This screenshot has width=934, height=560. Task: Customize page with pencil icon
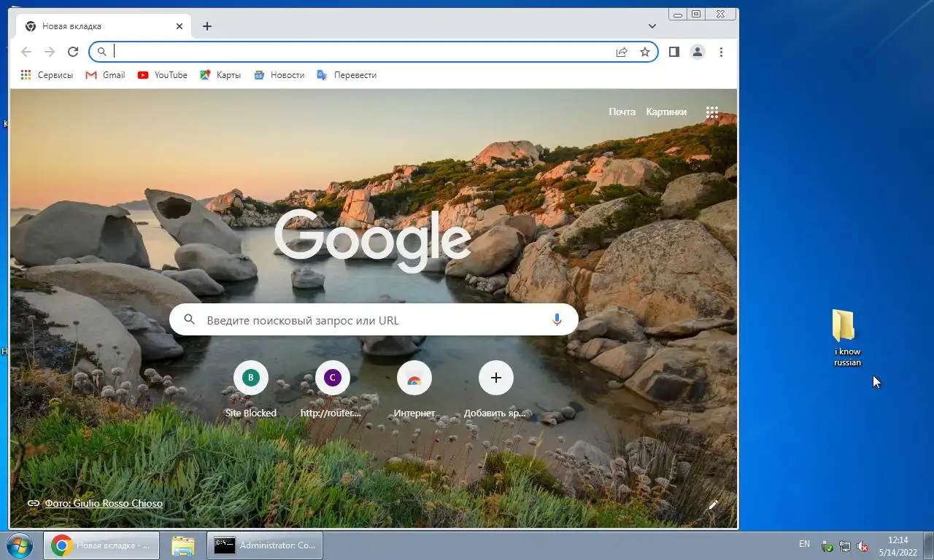714,505
